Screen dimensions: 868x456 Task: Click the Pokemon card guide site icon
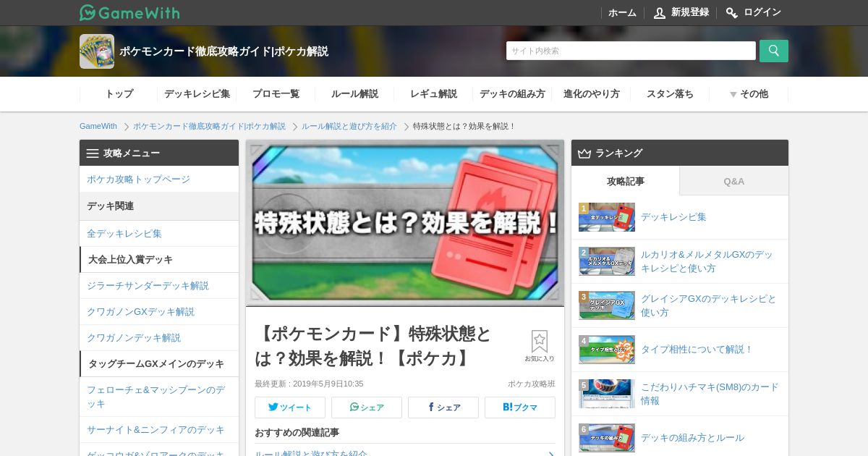[97, 51]
